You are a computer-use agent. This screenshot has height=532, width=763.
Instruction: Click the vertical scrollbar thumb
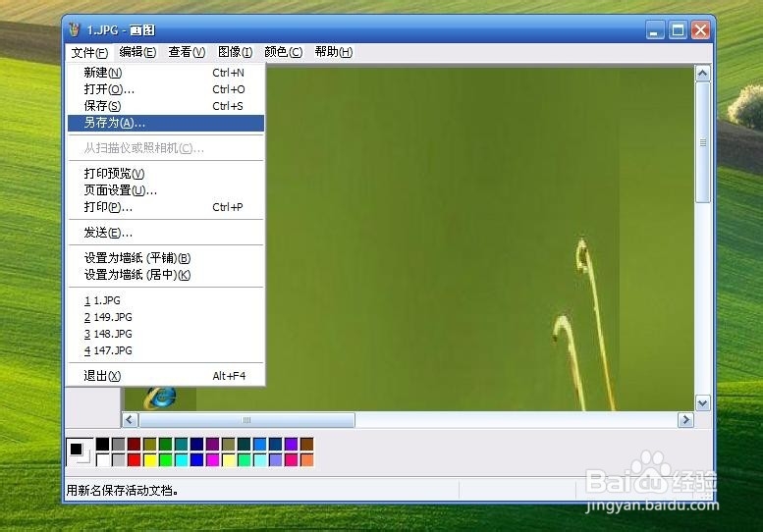[x=703, y=142]
